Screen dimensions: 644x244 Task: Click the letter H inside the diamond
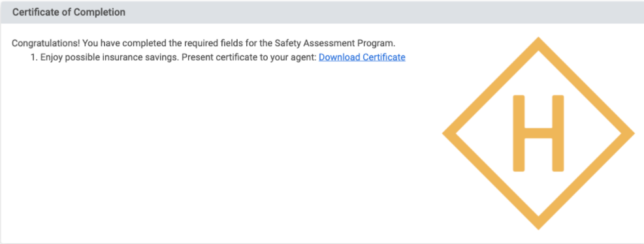[x=538, y=133]
